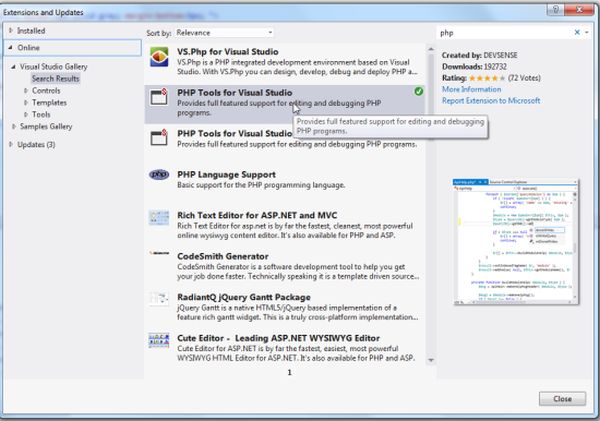Expand the Updates (3) category arrow
The width and height of the screenshot is (600, 421).
11,144
